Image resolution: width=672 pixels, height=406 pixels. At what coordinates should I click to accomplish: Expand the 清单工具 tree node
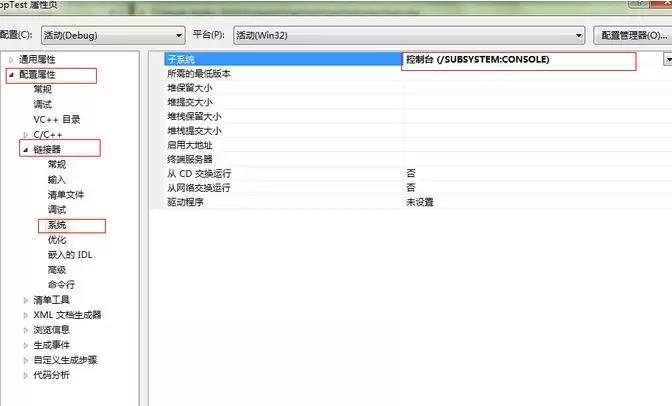click(x=26, y=300)
